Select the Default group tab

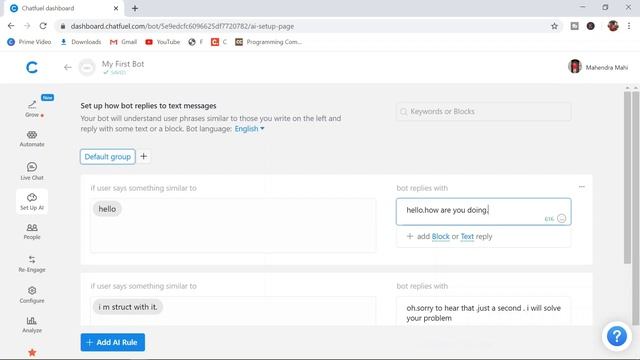point(108,157)
